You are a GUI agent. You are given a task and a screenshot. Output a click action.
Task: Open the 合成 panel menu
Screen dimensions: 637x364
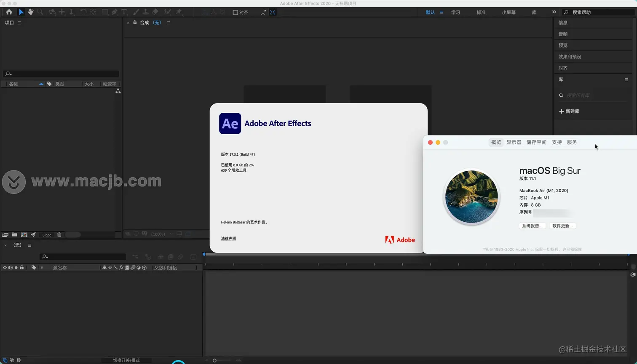click(x=168, y=23)
